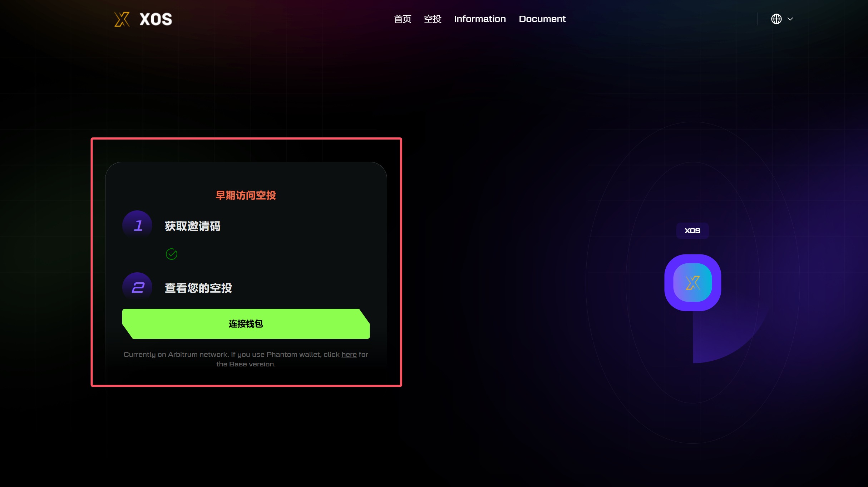Click the Arbitrum network notice text
This screenshot has height=487, width=868.
point(246,359)
